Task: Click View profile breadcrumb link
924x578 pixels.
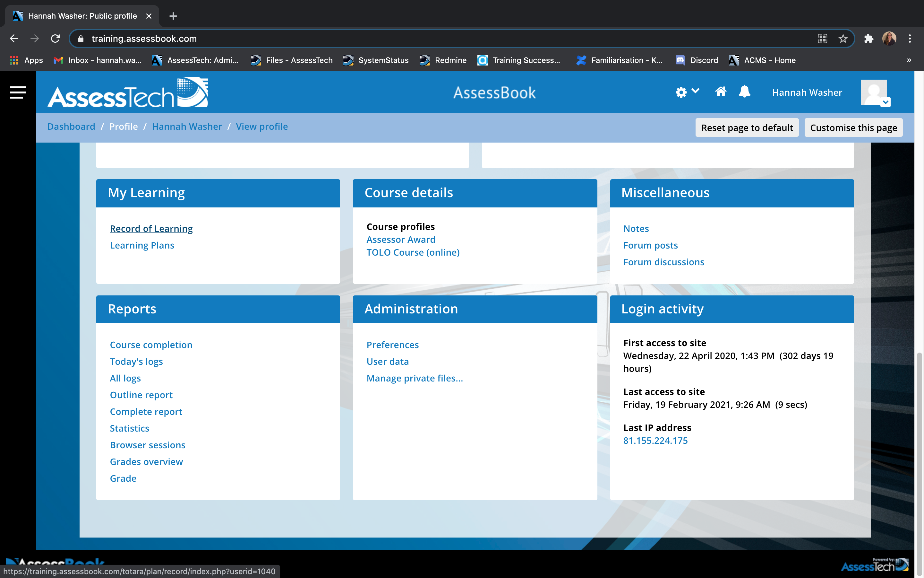Action: click(262, 127)
